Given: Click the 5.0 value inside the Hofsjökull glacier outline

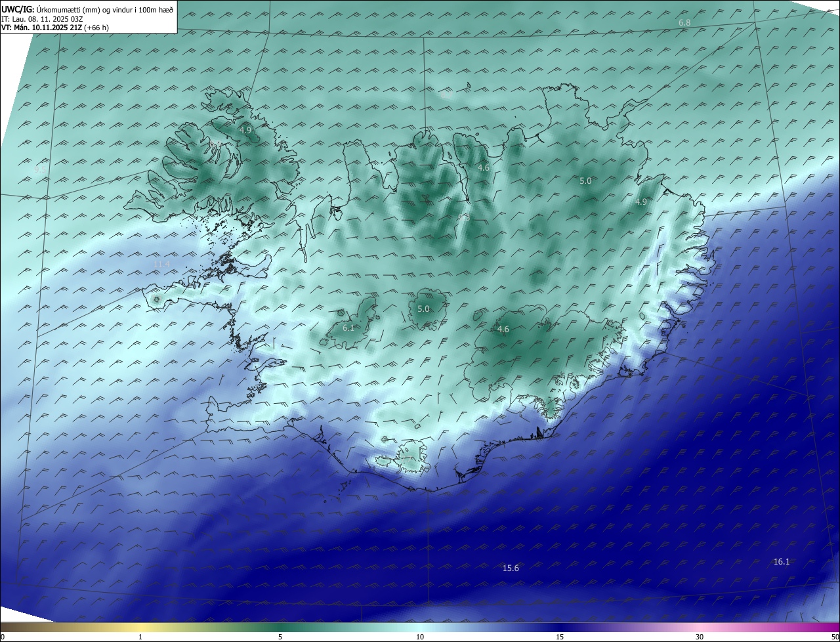Looking at the screenshot, I should [423, 309].
